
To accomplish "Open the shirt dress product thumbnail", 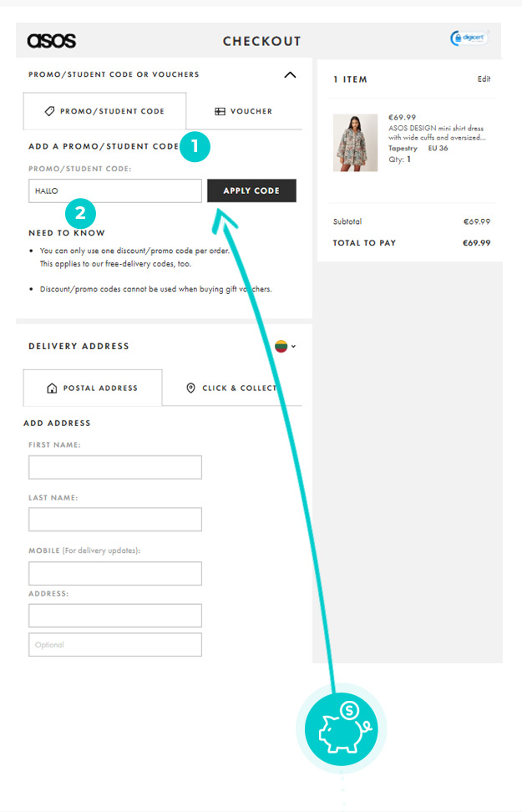I will pos(355,143).
